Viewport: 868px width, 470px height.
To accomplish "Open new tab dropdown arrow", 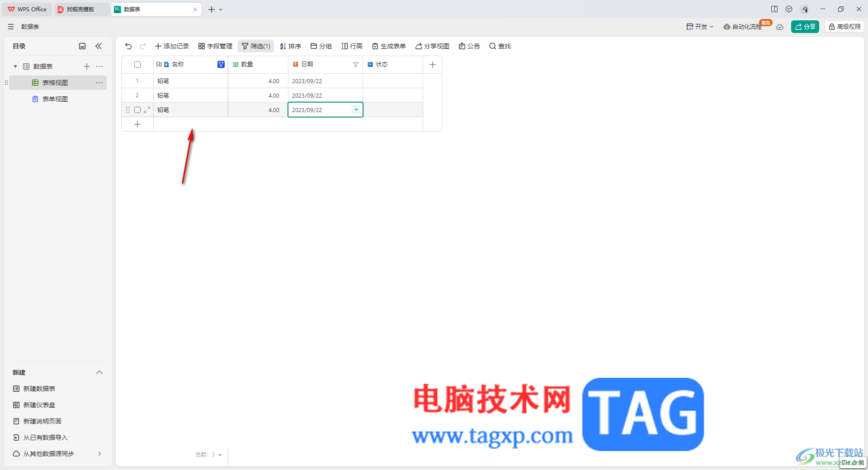I will (x=221, y=9).
